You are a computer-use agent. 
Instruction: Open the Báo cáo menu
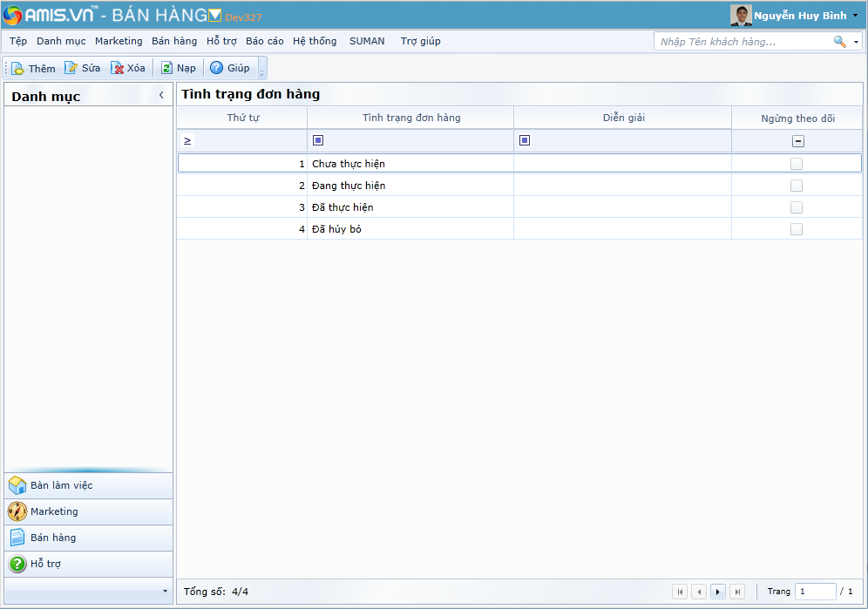pos(264,41)
